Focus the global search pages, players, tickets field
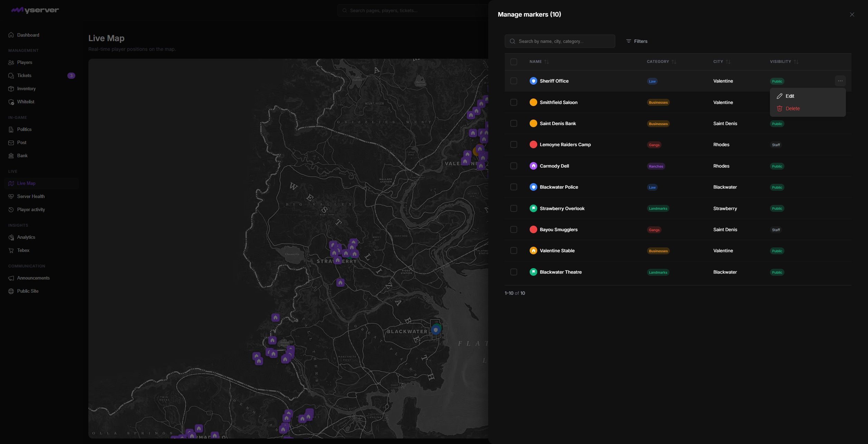 coord(413,10)
